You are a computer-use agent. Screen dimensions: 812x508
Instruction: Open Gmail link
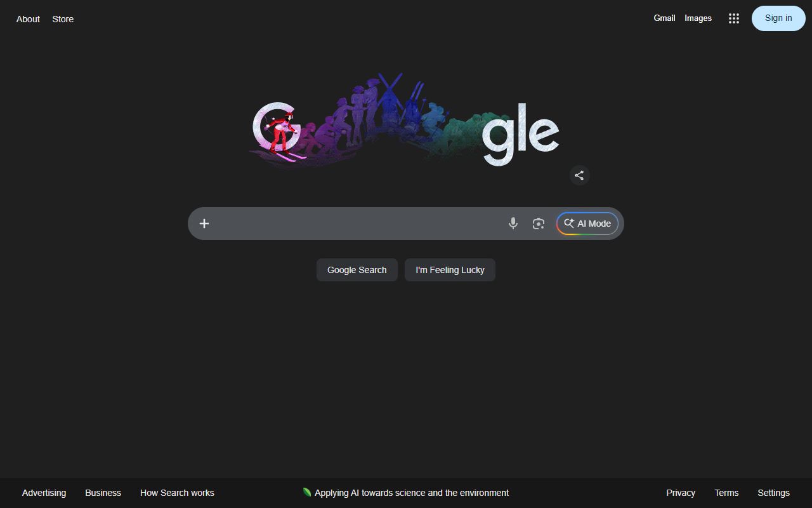(664, 18)
